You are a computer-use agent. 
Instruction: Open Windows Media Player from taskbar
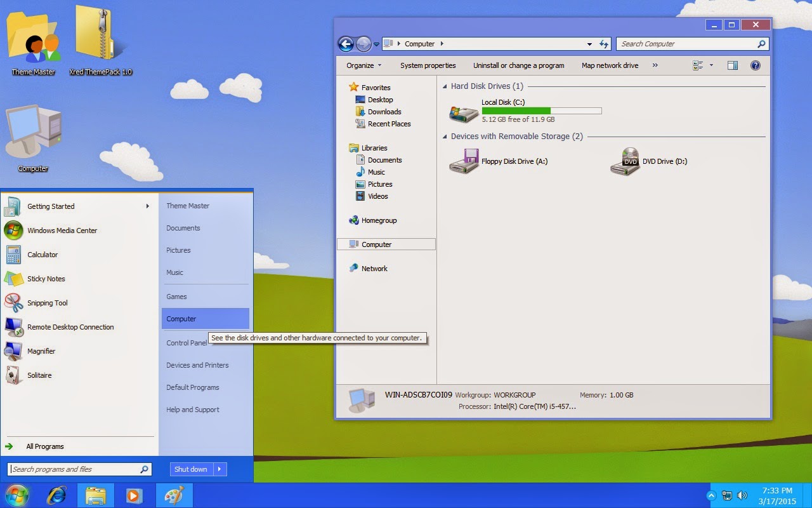134,495
